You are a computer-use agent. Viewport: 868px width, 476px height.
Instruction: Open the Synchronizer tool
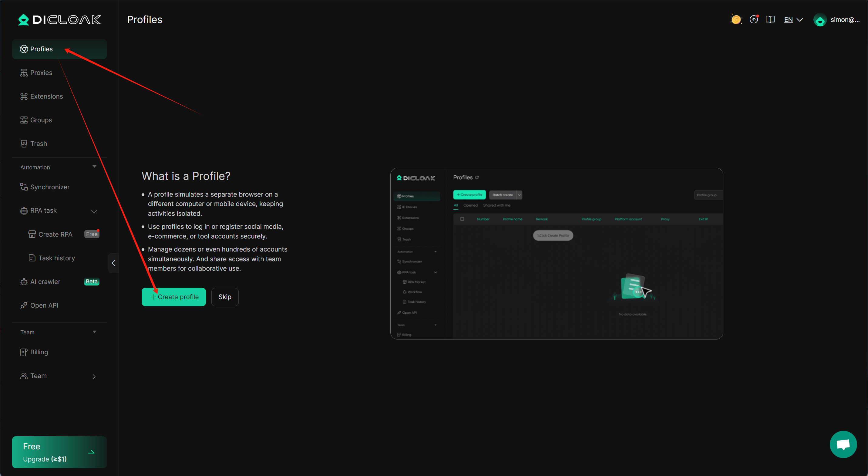coord(49,187)
